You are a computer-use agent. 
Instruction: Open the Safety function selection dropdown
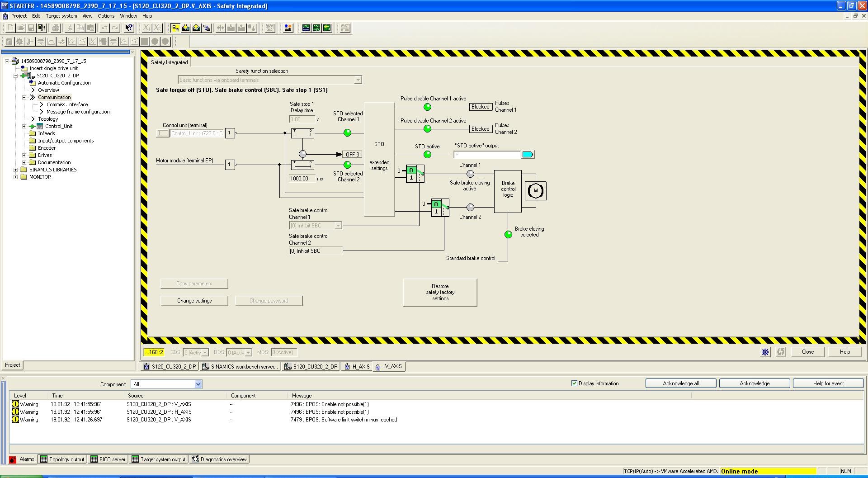click(358, 80)
